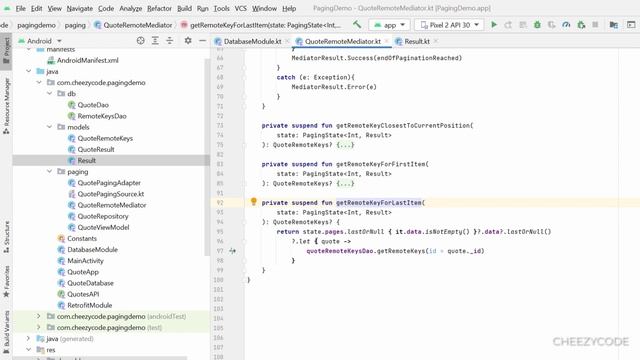The image size is (640, 360).
Task: Expand the pagingdemo (androidTest) package
Action: point(39,316)
